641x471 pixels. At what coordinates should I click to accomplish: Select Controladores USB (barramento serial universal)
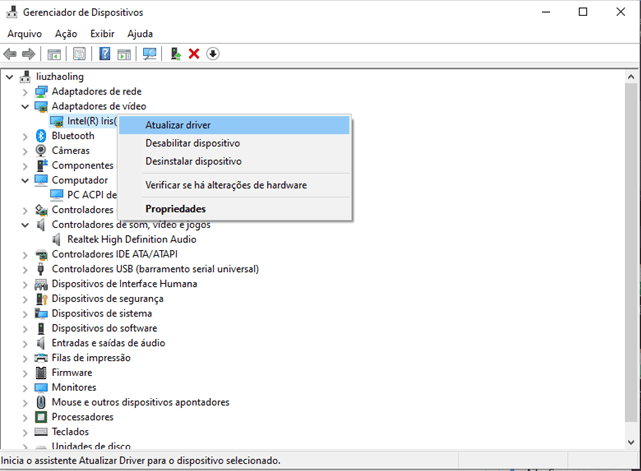pyautogui.click(x=155, y=269)
